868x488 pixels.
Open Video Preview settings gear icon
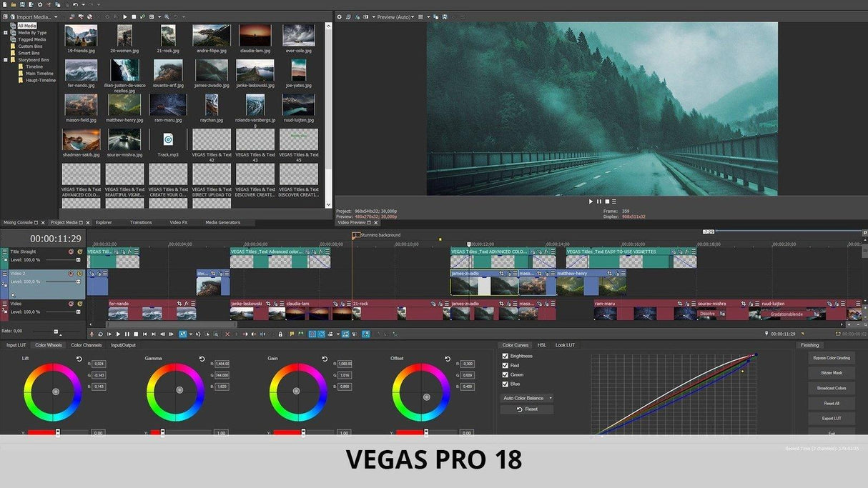coord(340,16)
